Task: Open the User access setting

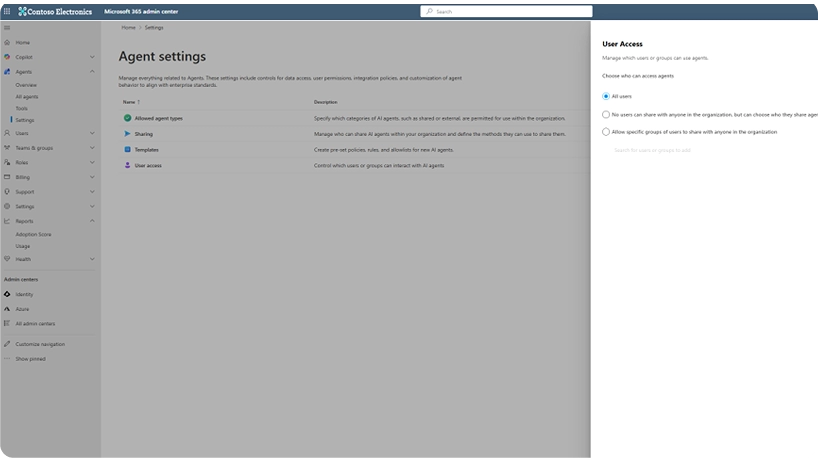Action: click(148, 165)
